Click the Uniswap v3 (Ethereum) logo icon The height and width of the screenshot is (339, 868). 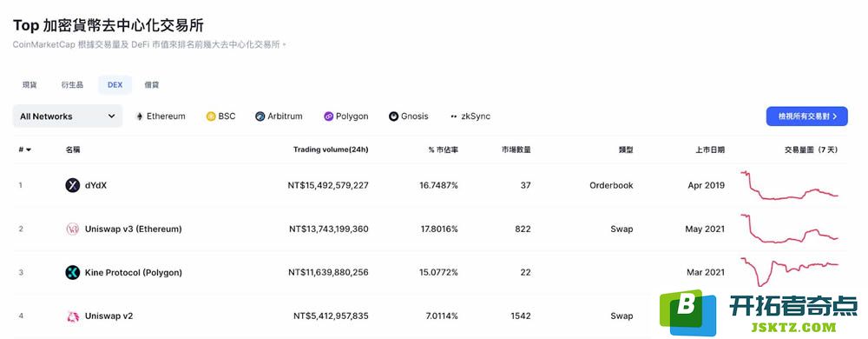pyautogui.click(x=73, y=229)
